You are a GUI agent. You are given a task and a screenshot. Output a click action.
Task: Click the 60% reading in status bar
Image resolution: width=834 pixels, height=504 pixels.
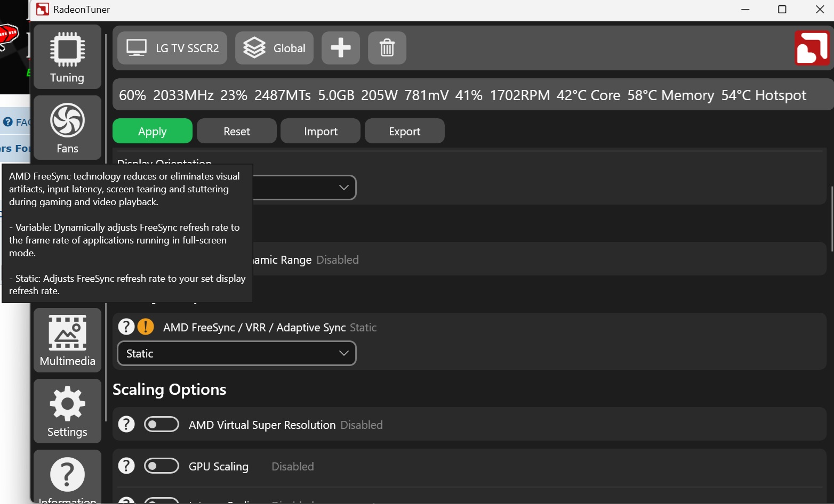(x=132, y=95)
